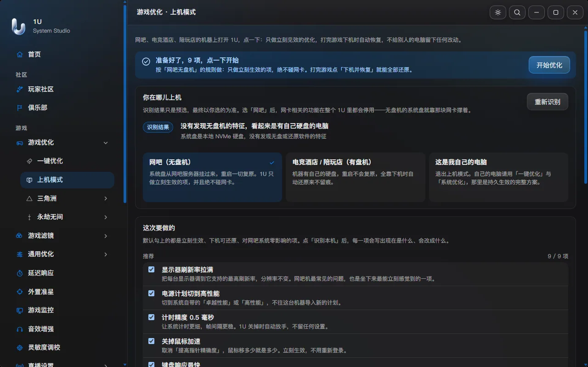Select 电竞酒店 / 陪玩店（有盘机）option card
Screen dimensions: 588x367
tap(355, 177)
